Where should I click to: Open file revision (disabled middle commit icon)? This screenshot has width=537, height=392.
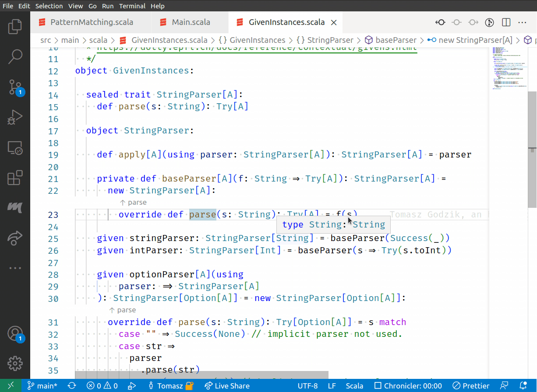[x=456, y=22]
